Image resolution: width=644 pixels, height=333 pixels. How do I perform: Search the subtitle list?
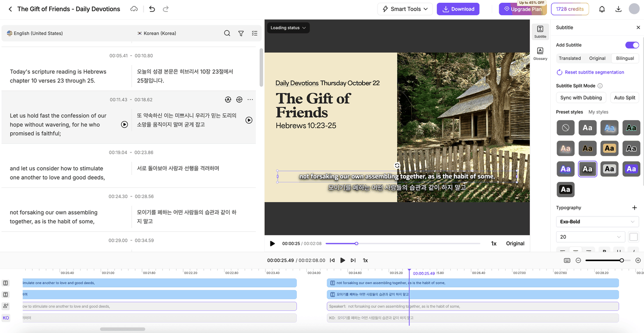(x=227, y=33)
